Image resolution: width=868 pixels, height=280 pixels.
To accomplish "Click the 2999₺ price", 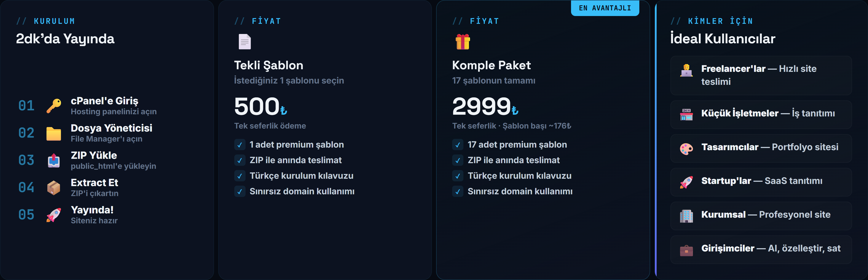I will click(x=485, y=106).
